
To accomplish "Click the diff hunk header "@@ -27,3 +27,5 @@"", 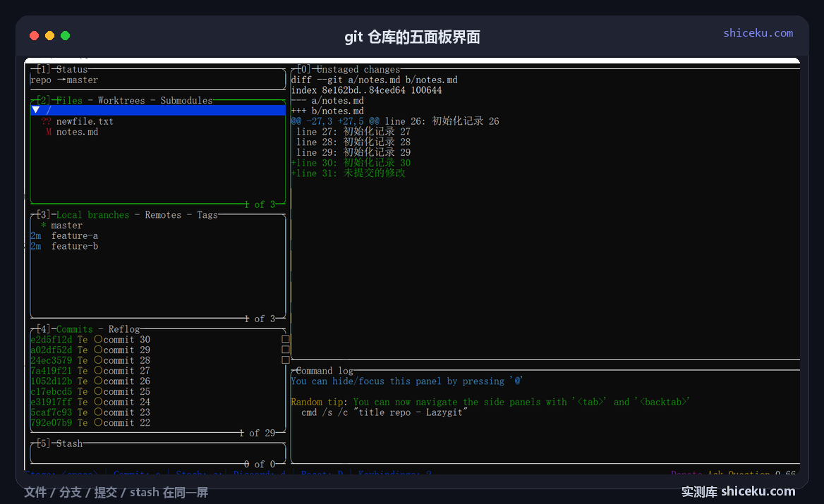I will coord(335,121).
